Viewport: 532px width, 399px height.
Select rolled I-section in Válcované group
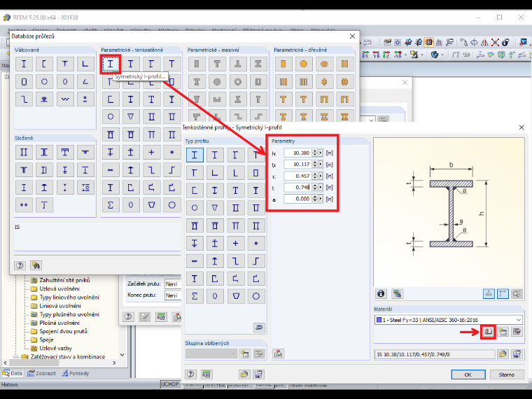click(x=24, y=64)
